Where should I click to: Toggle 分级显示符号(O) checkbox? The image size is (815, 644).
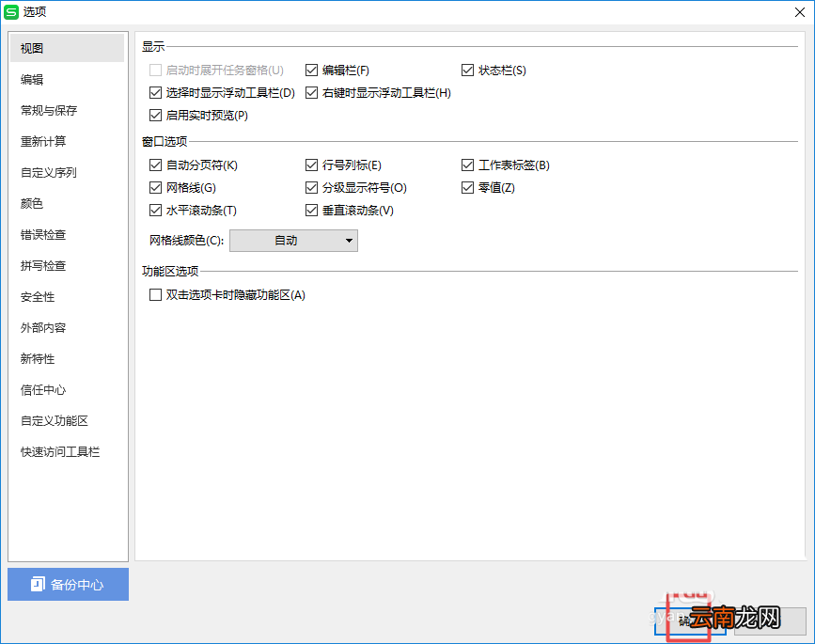click(311, 188)
